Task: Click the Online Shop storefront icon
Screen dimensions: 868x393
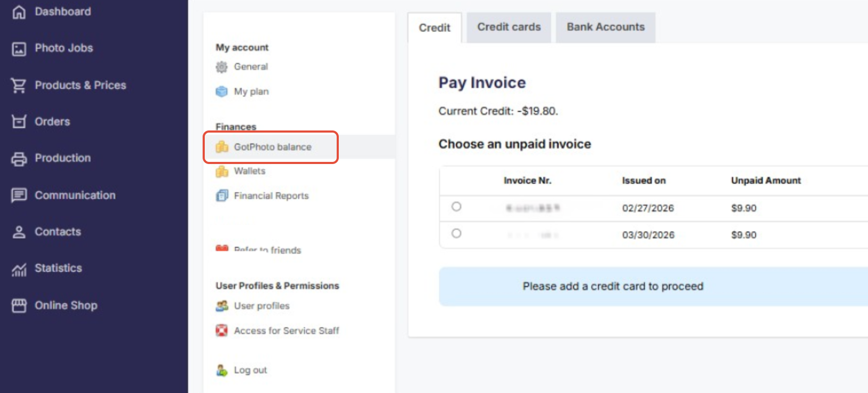Action: (x=19, y=305)
